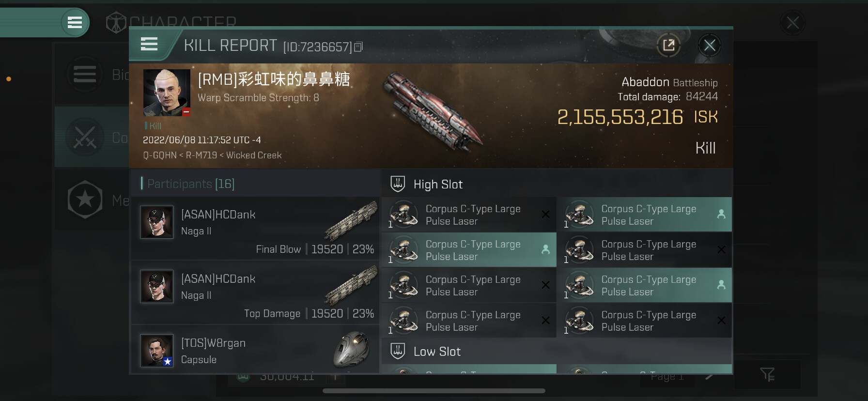The height and width of the screenshot is (401, 868).
Task: Toggle highlighted Pulse Laser in third right row
Action: click(645, 285)
